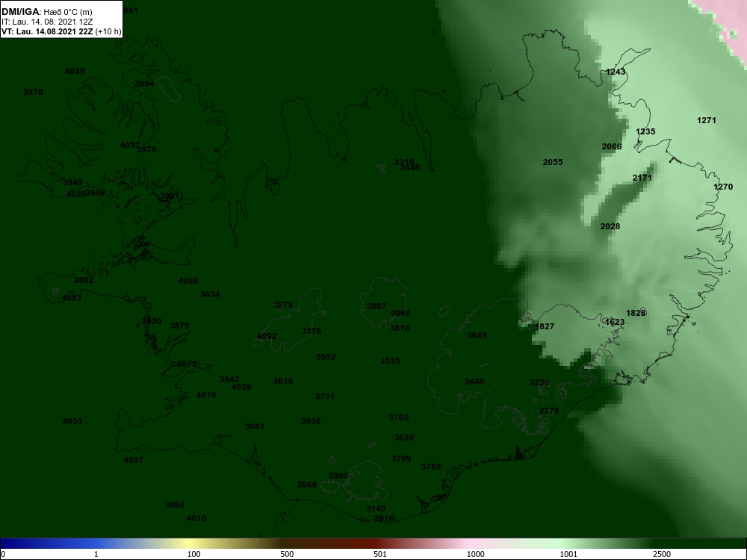Select the value 3902 on the peninsula

tap(84, 280)
